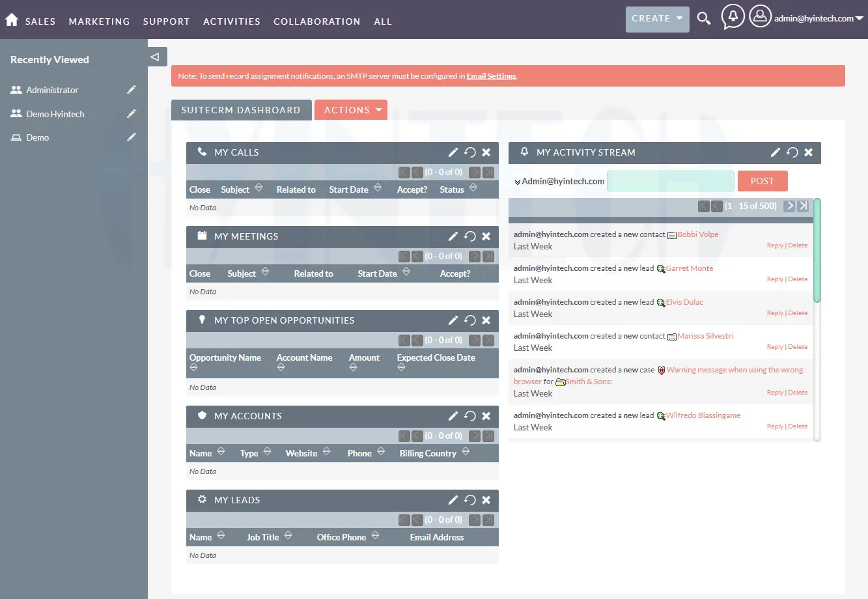Click the Post button in activity stream
This screenshot has height=599, width=868.
coord(762,181)
